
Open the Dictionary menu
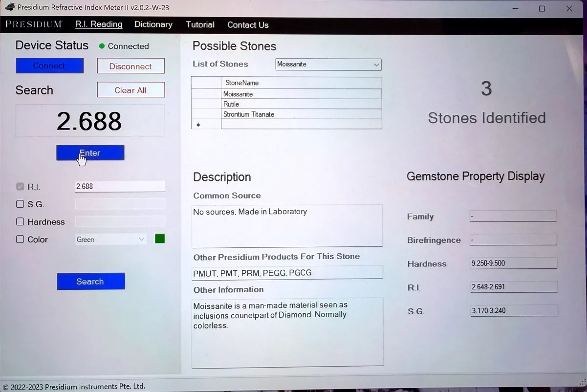[x=153, y=24]
